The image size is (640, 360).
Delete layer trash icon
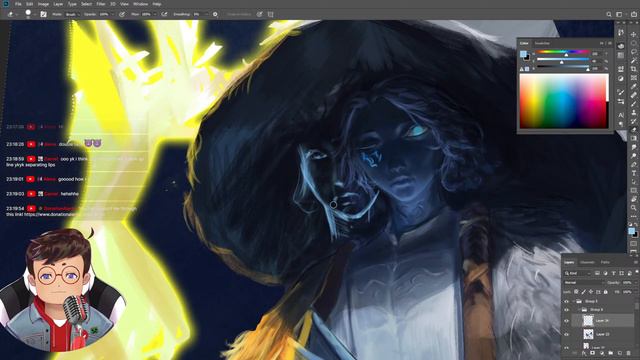628,353
